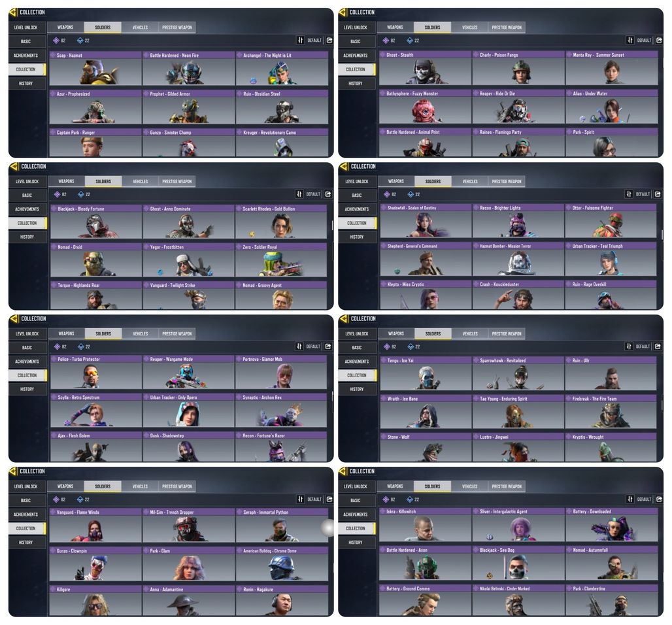
Task: Click sort arrows icon above Battery - Downloaded
Action: tap(630, 499)
